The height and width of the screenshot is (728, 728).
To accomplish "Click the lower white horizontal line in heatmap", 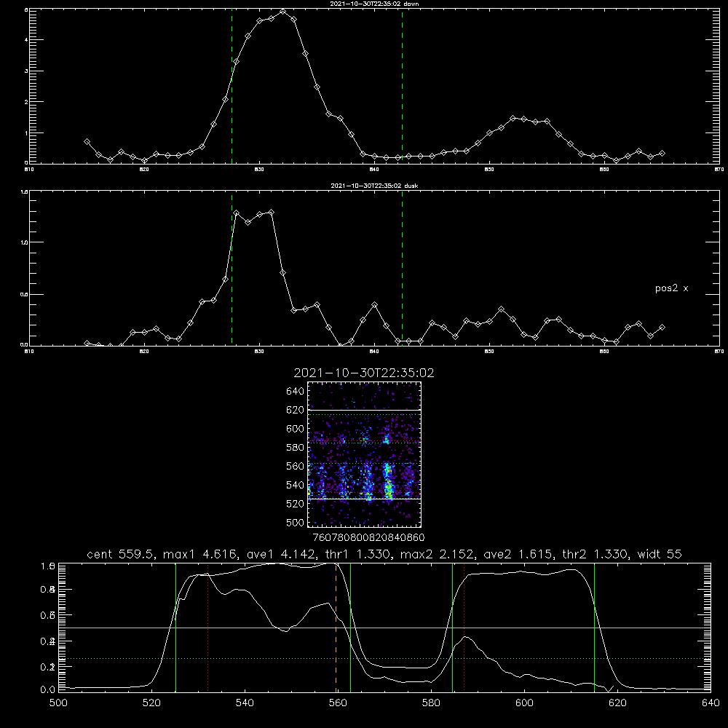I will (x=364, y=499).
